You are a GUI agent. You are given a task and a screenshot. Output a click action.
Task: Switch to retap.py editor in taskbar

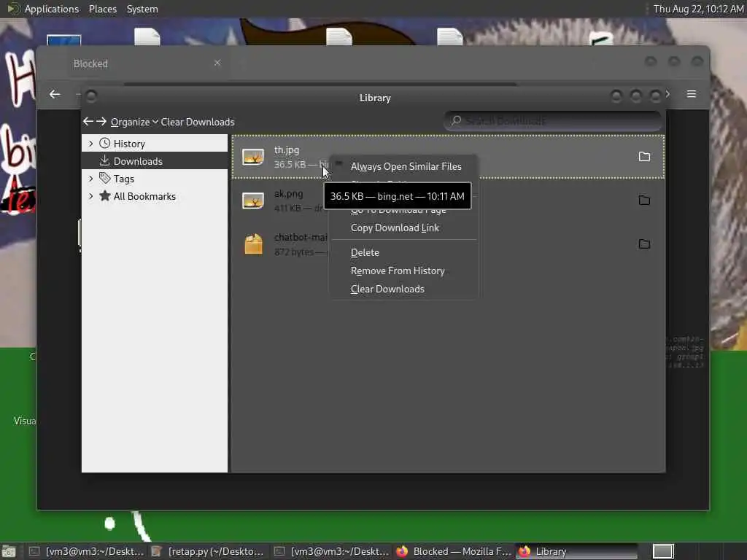[x=208, y=551]
